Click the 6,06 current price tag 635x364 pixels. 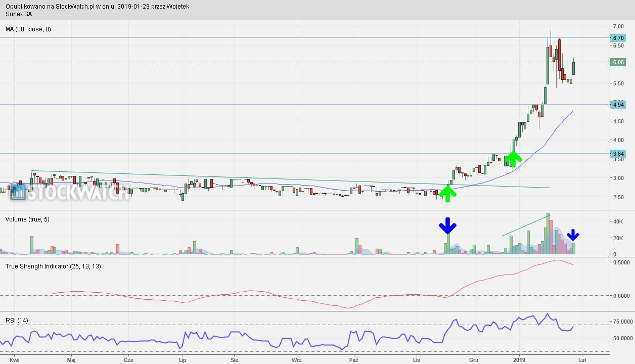(618, 62)
